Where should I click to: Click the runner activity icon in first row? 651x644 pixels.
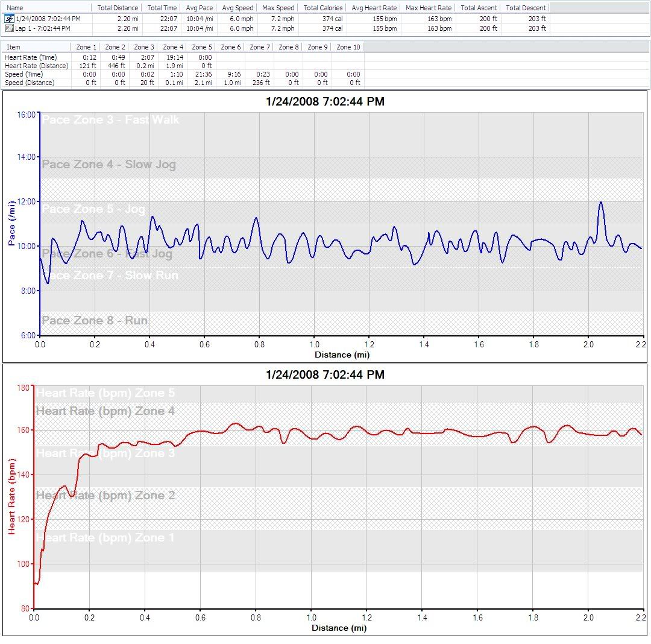8,19
